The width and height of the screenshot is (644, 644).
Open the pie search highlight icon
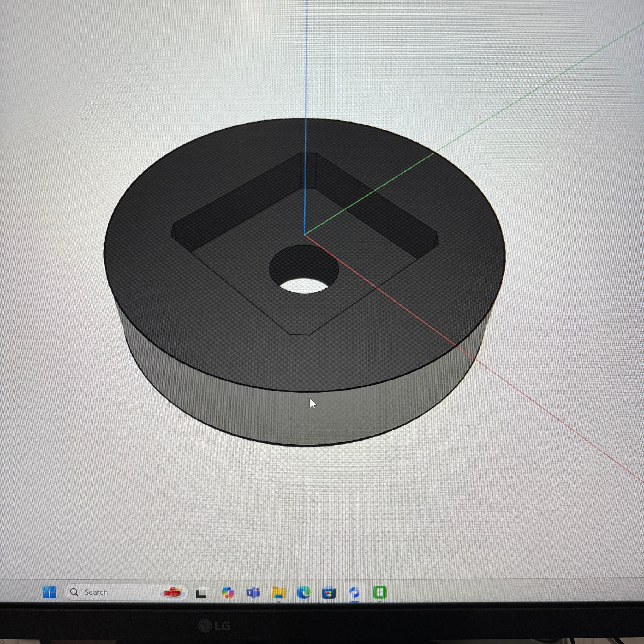coord(173,592)
